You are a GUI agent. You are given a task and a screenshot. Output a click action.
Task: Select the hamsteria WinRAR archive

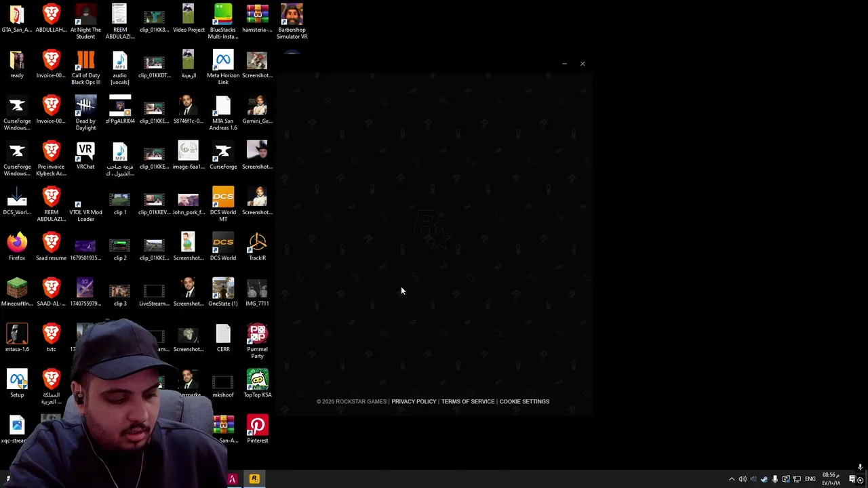[257, 19]
